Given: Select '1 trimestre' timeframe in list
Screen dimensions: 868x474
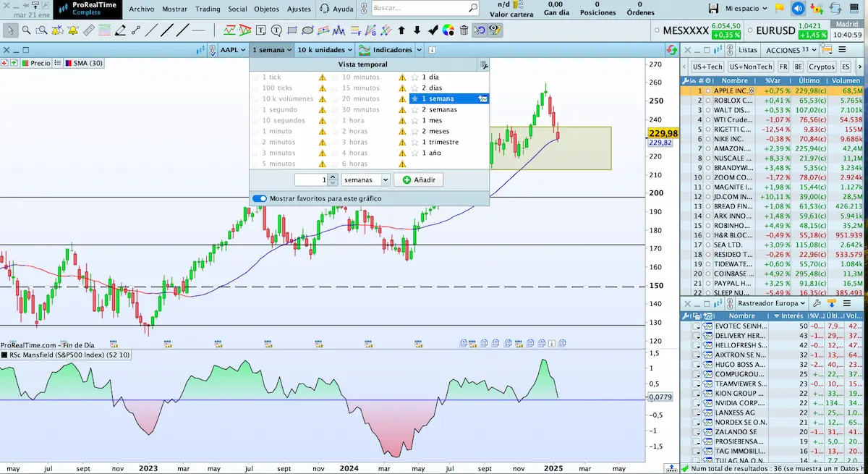Looking at the screenshot, I should click(x=440, y=143).
